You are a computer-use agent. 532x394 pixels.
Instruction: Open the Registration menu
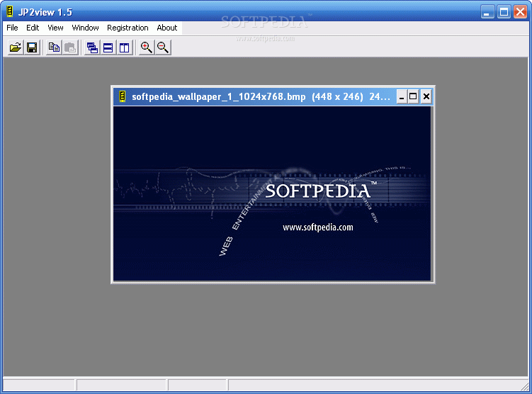[128, 28]
